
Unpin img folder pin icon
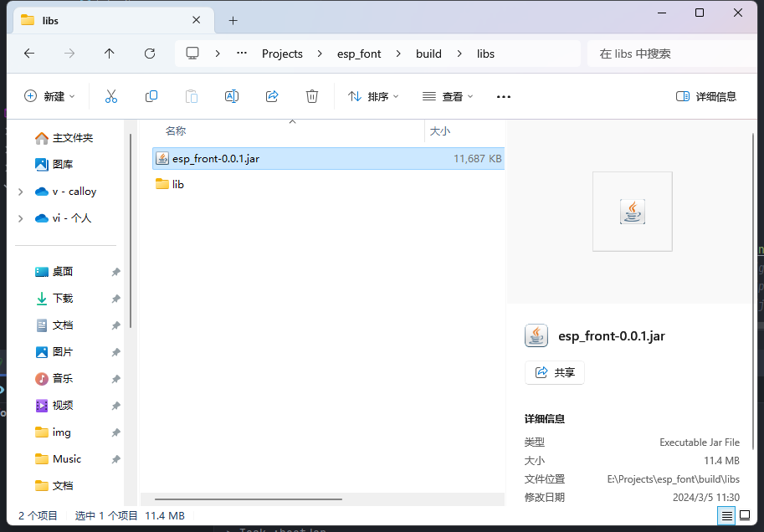(115, 432)
